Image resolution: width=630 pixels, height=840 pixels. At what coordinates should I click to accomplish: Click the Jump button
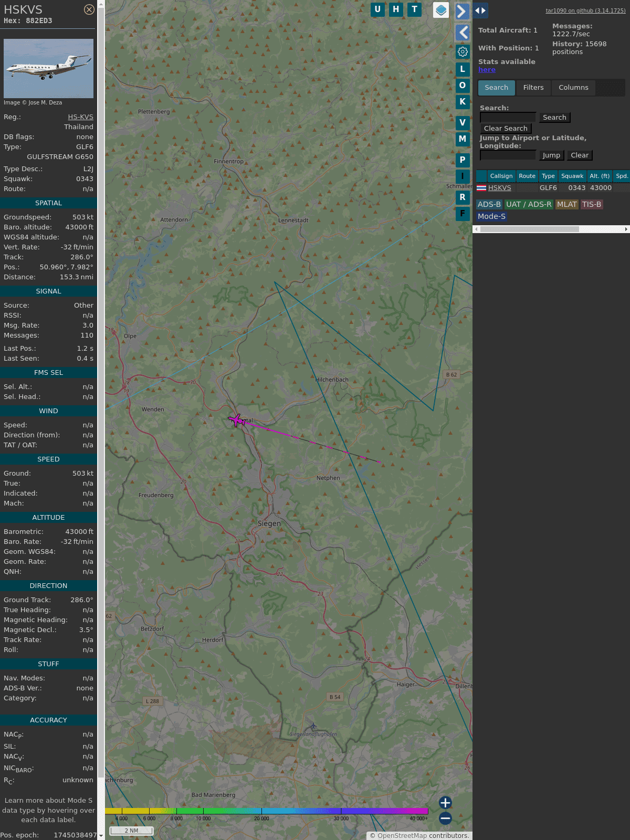551,155
